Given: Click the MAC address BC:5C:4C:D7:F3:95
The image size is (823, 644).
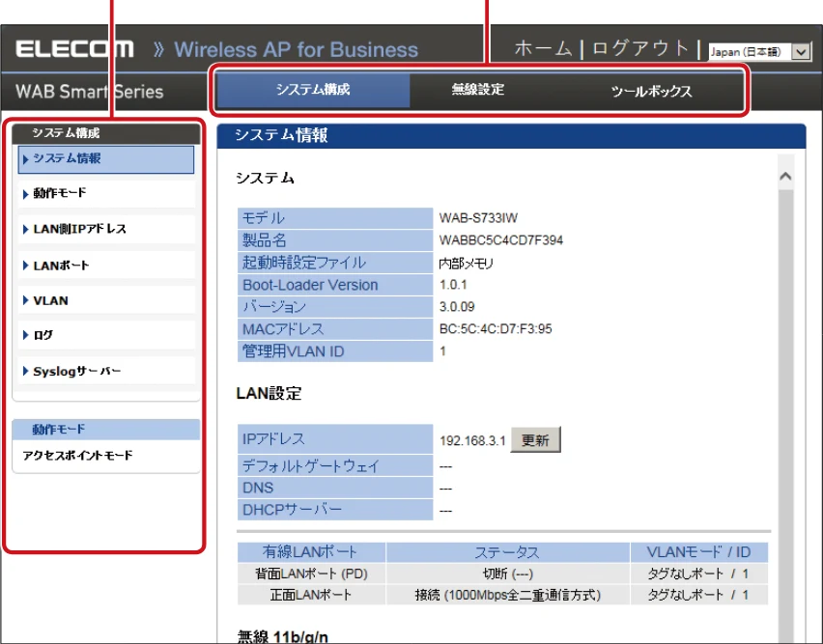Looking at the screenshot, I should pos(496,329).
